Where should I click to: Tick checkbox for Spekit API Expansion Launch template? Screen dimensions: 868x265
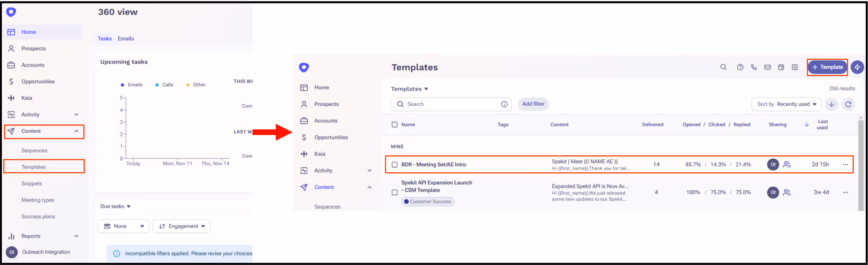[395, 192]
